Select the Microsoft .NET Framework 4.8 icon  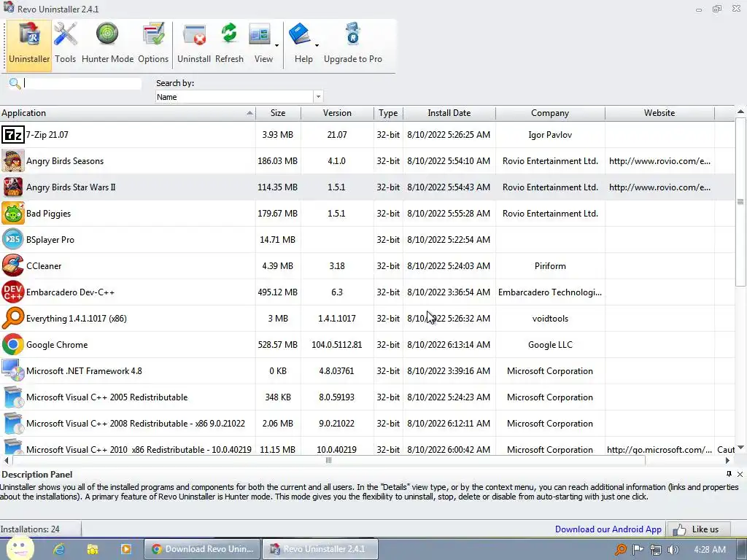click(13, 370)
